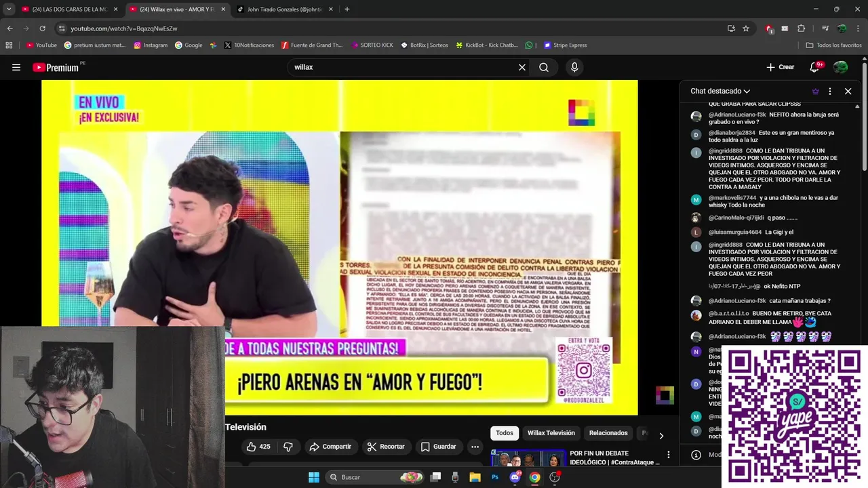Viewport: 868px width, 488px height.
Task: Open live chat options menu
Action: tap(830, 91)
